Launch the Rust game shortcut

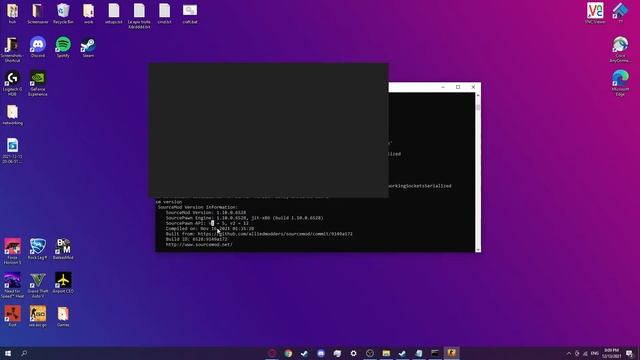(x=12, y=316)
